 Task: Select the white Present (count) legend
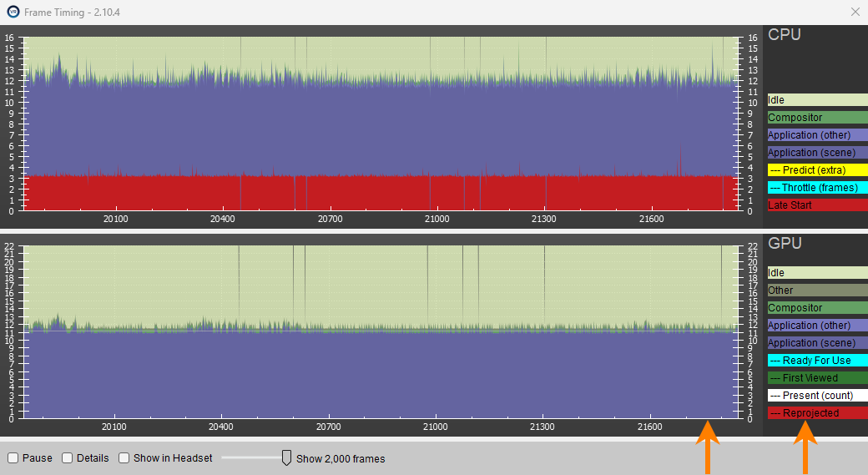coord(817,396)
